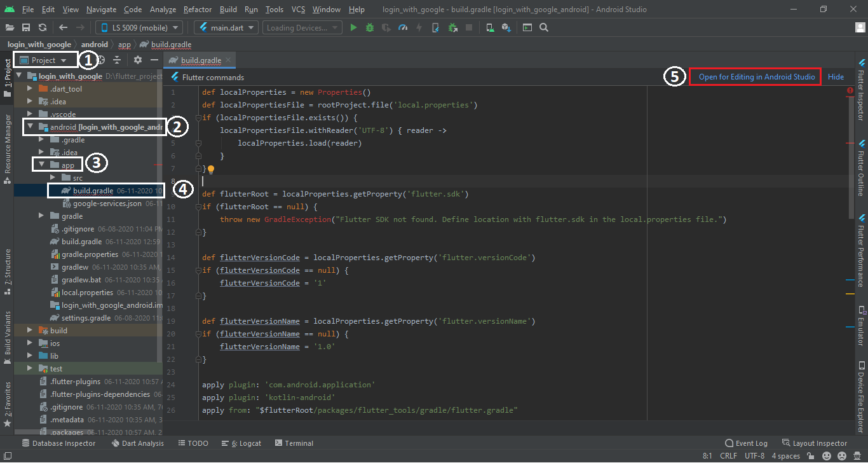Open the Terminal tab at the bottom
The height and width of the screenshot is (463, 868).
click(294, 443)
